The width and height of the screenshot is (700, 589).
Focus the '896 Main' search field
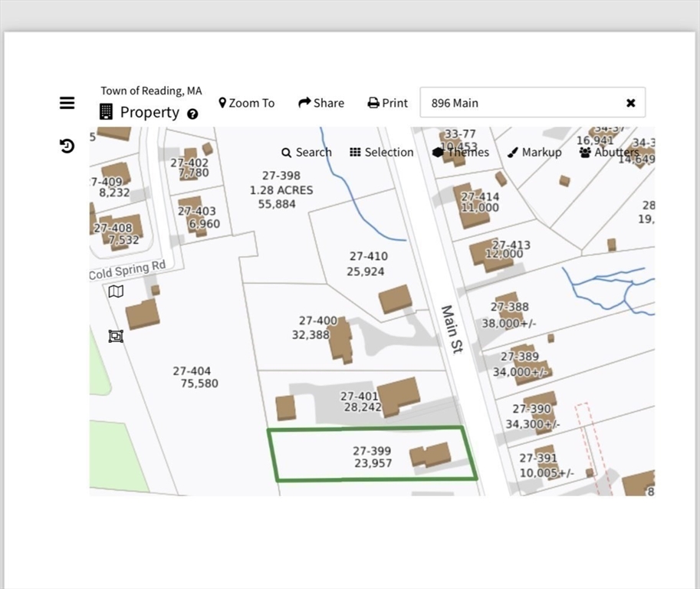tap(521, 103)
